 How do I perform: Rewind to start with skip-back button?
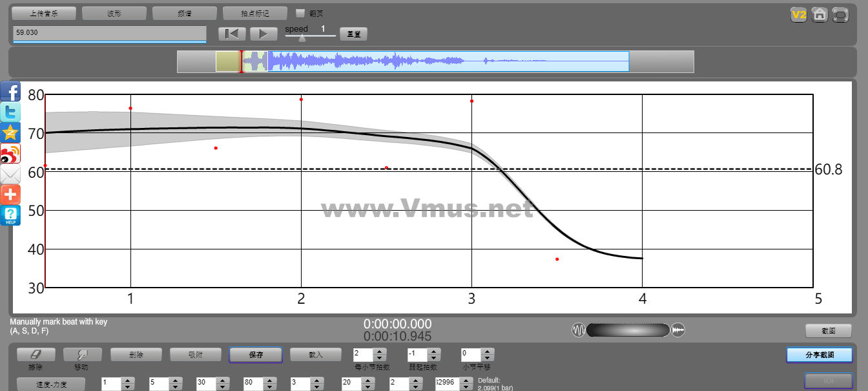[232, 34]
